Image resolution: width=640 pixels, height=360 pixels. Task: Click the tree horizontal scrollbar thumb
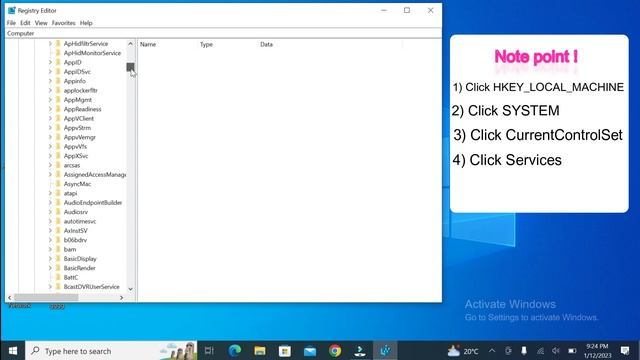click(46, 298)
